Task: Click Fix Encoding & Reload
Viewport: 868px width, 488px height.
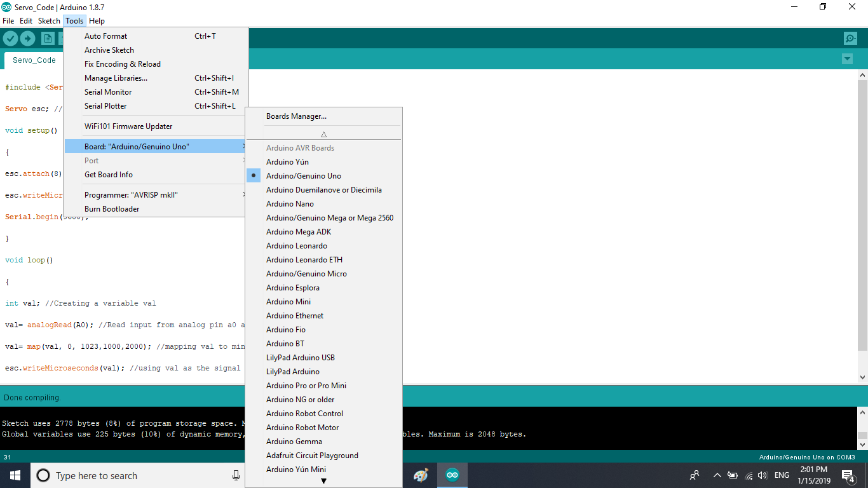Action: pyautogui.click(x=156, y=64)
